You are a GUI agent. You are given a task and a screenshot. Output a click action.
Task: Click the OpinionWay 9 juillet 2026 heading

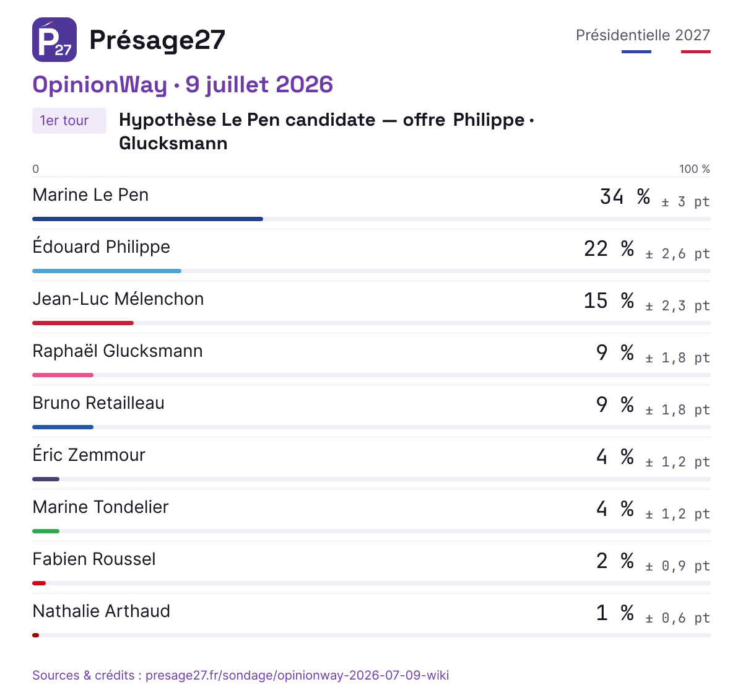(183, 85)
